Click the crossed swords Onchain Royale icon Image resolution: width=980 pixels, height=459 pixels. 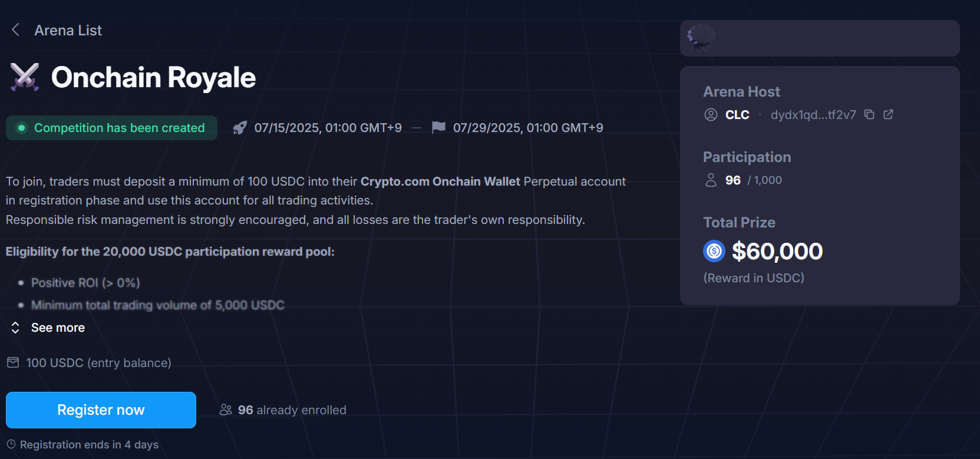[x=25, y=77]
